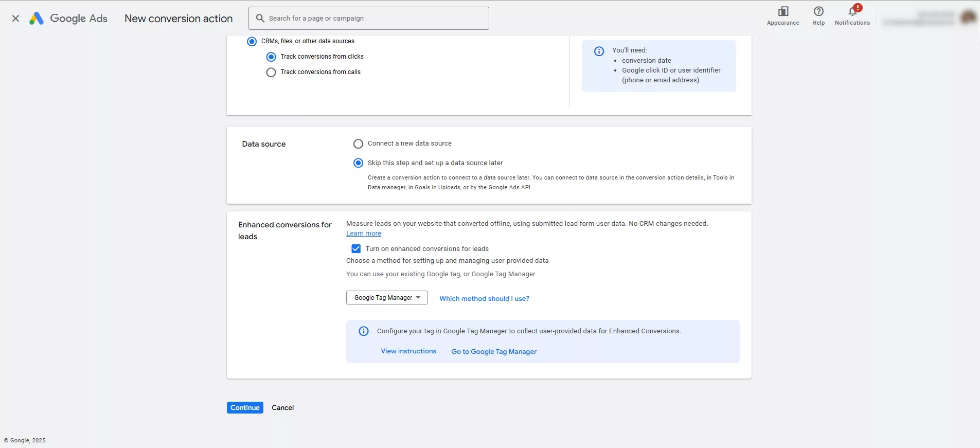The height and width of the screenshot is (448, 980).
Task: Open Which method should I use link
Action: click(x=484, y=299)
